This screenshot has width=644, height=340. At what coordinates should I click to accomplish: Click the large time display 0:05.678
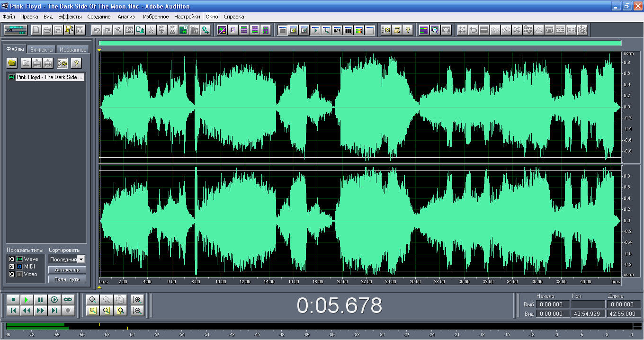tap(339, 306)
